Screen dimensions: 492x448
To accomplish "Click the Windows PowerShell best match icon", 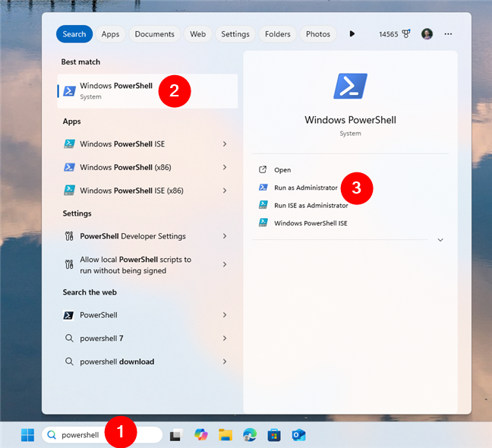I will point(69,91).
